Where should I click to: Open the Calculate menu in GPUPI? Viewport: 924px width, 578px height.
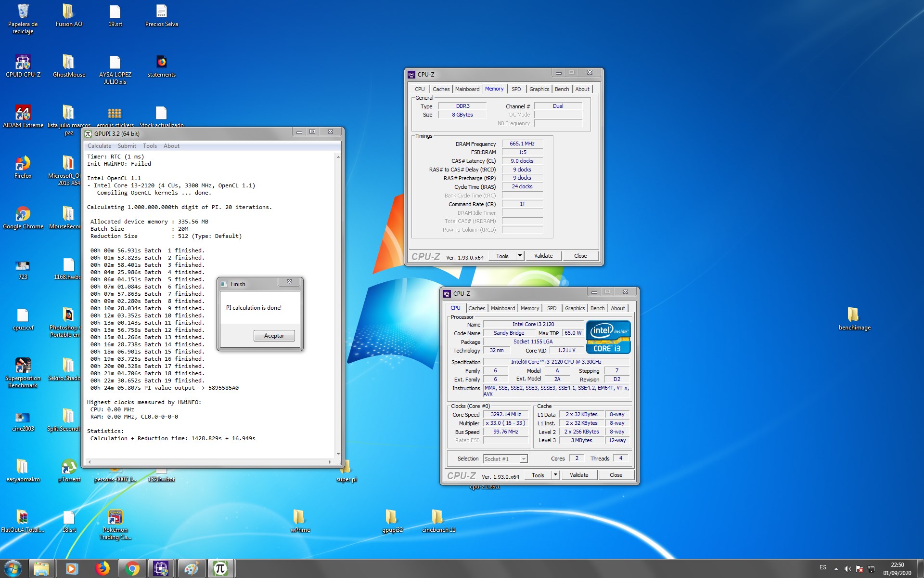coord(99,146)
